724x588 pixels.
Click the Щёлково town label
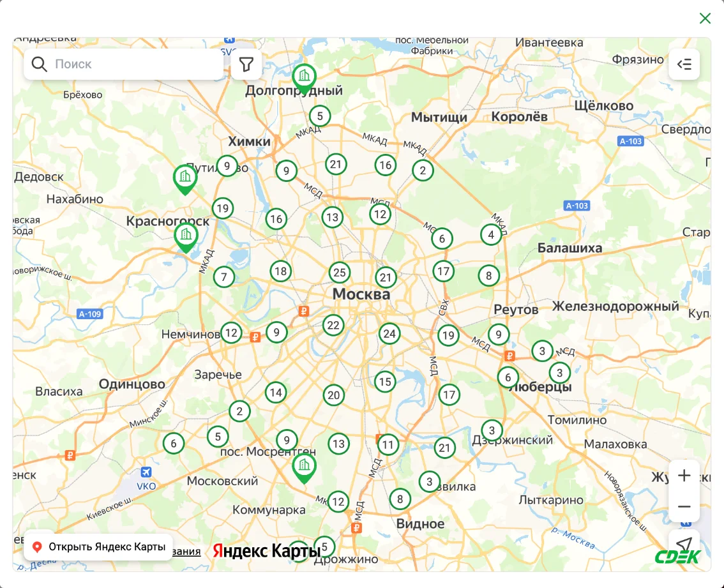pyautogui.click(x=603, y=106)
